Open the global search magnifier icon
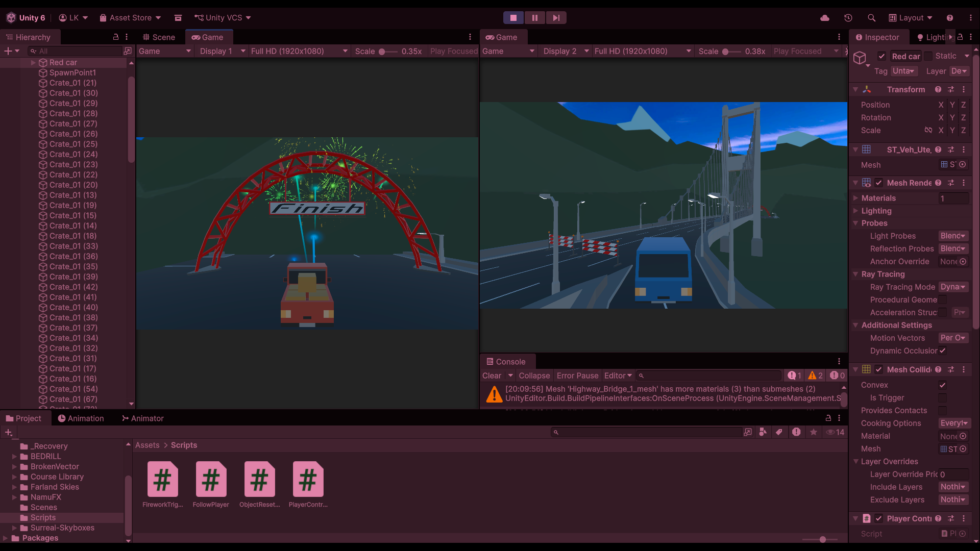The height and width of the screenshot is (551, 980). 871,18
